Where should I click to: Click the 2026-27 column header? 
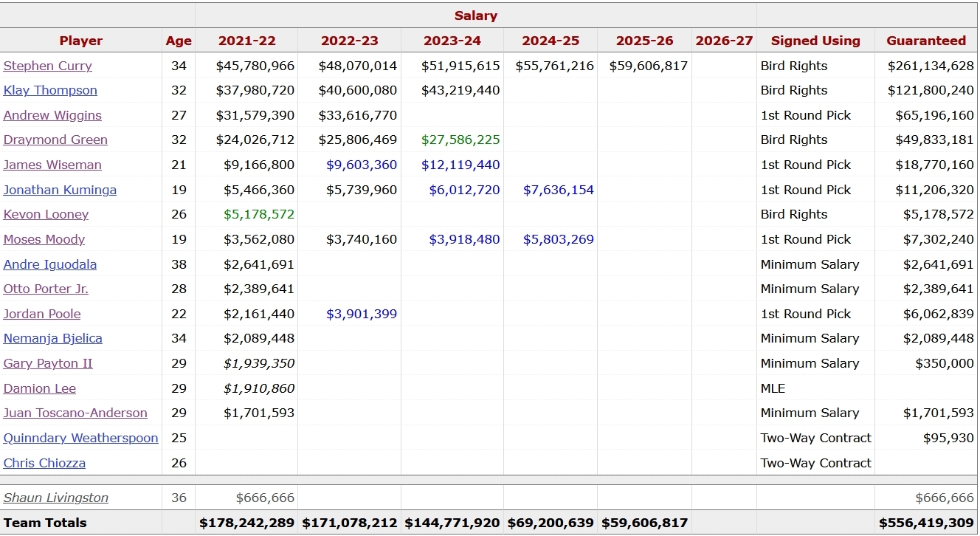(724, 41)
